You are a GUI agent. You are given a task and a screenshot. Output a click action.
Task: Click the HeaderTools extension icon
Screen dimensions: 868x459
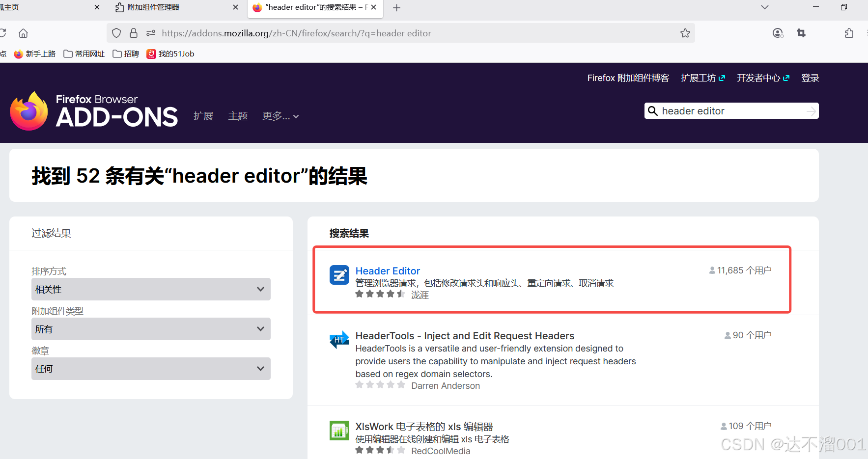[339, 339]
